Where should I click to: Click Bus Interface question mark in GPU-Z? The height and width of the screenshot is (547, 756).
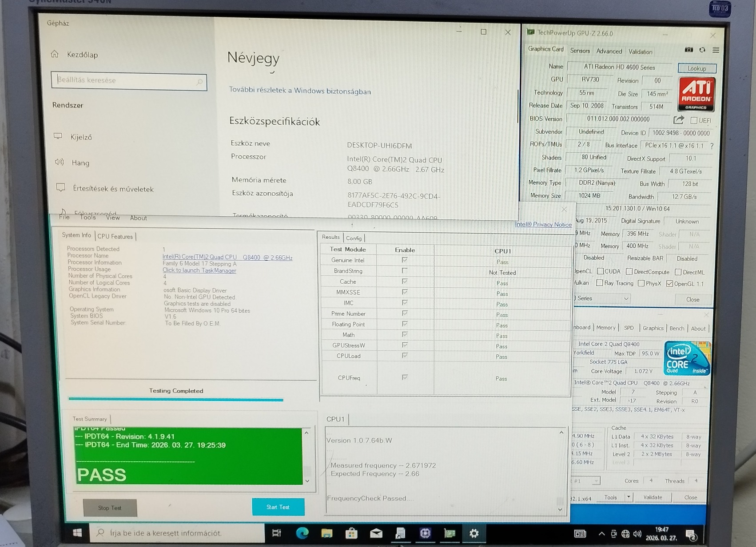point(712,146)
